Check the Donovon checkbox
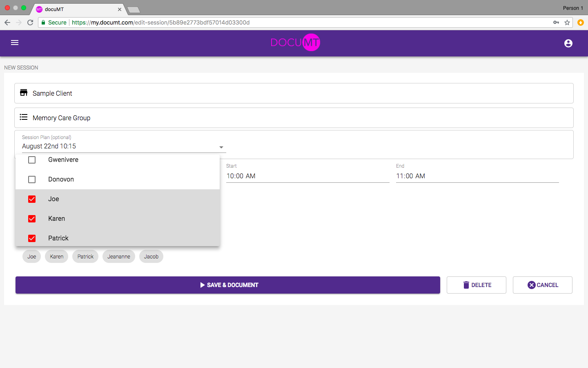 click(x=32, y=180)
